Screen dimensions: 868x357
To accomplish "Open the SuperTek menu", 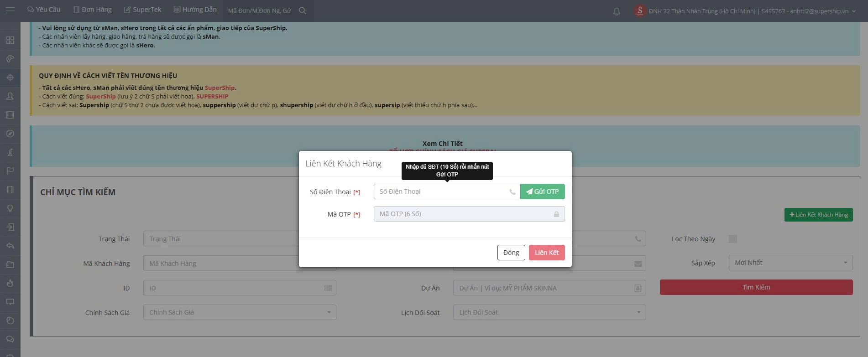I will [143, 10].
